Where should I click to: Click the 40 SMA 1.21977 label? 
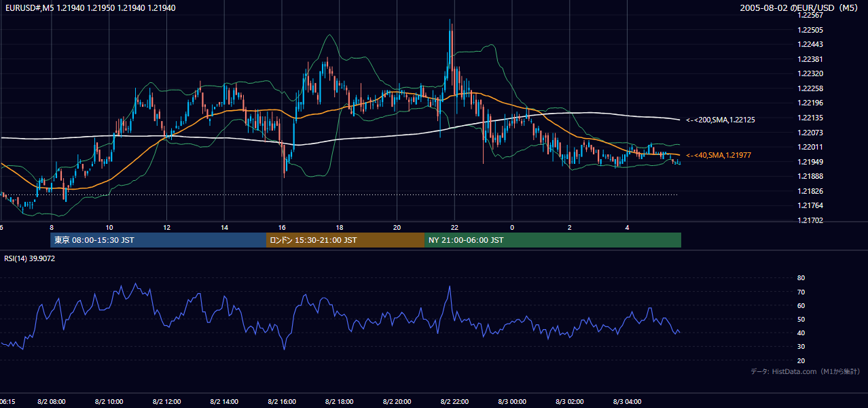pos(719,155)
